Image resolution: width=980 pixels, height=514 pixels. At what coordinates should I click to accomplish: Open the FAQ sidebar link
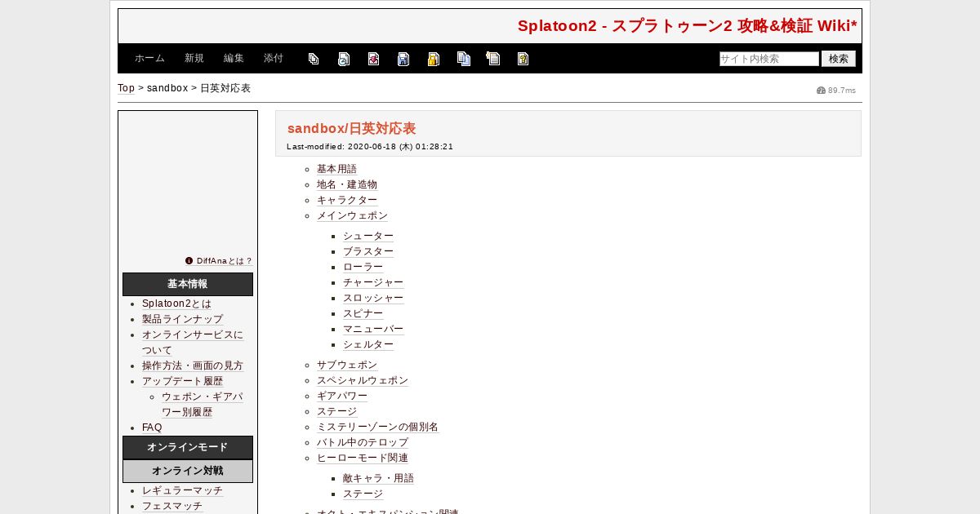coord(152,428)
